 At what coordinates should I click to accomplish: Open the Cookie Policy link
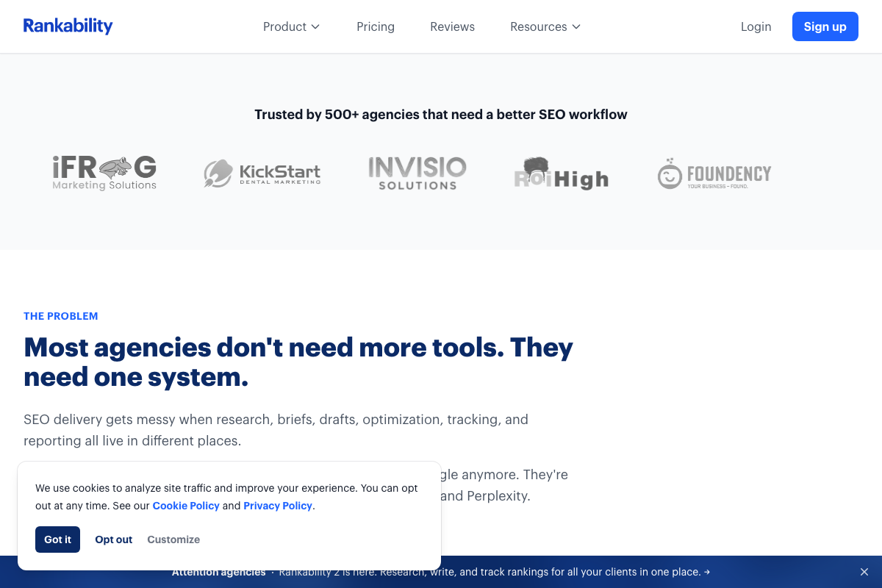[186, 506]
